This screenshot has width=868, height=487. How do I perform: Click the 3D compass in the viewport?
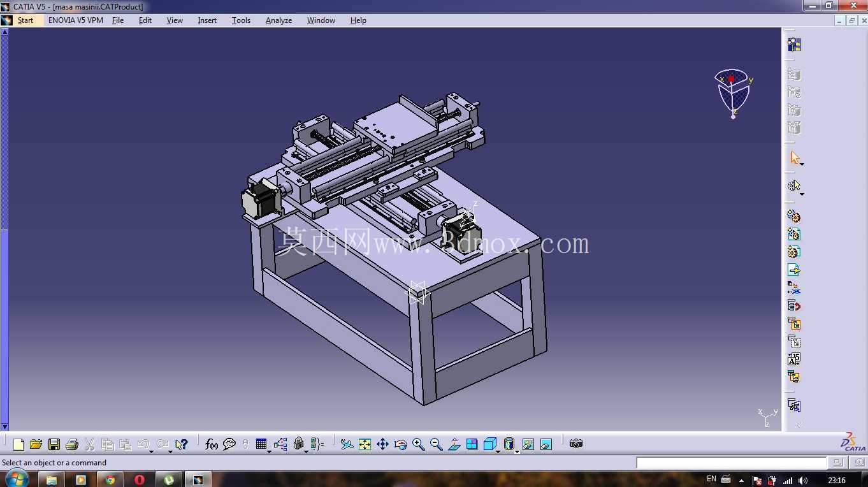pyautogui.click(x=733, y=92)
